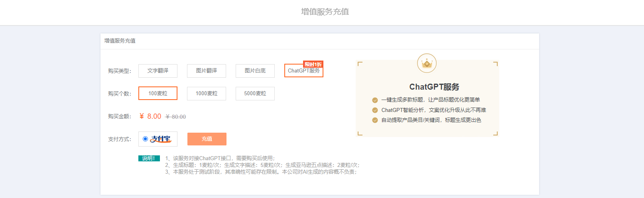Click checkmark beside ChatGPT智能分析
Screen dimensions: 644x198
(375, 110)
